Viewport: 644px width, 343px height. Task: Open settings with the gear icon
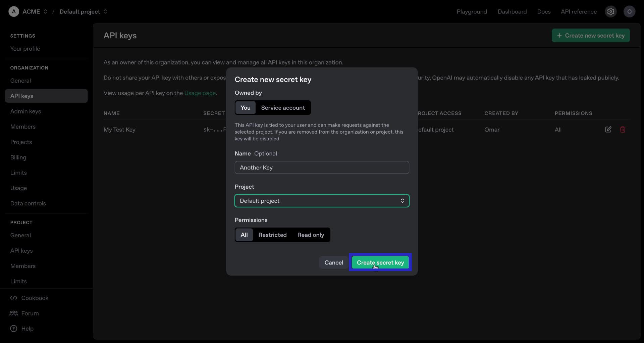click(610, 11)
